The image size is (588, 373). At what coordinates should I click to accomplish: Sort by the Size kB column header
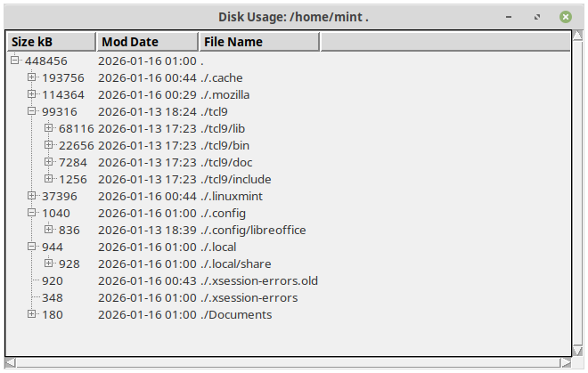click(51, 42)
